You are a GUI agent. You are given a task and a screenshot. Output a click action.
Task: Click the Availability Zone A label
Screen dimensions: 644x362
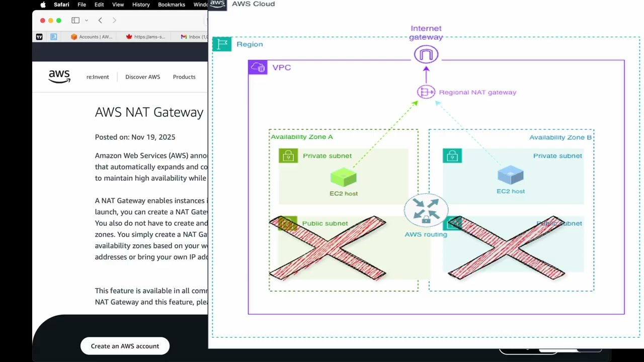[x=302, y=137]
